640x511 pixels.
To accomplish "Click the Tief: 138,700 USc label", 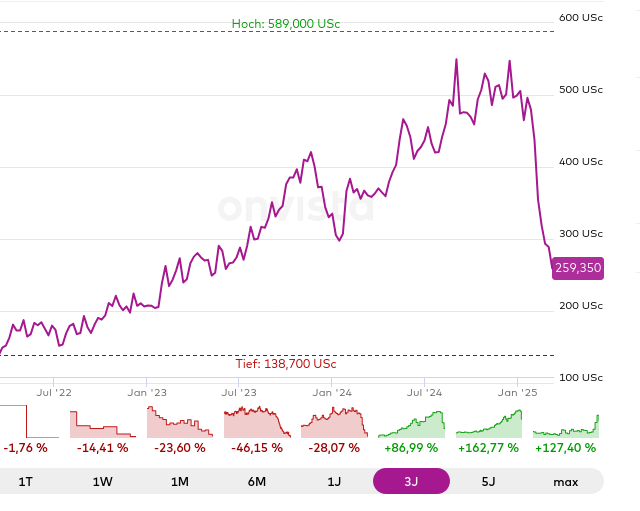I will (286, 364).
